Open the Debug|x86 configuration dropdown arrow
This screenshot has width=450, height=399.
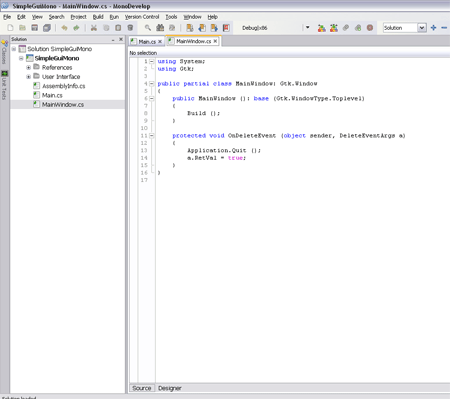click(307, 27)
